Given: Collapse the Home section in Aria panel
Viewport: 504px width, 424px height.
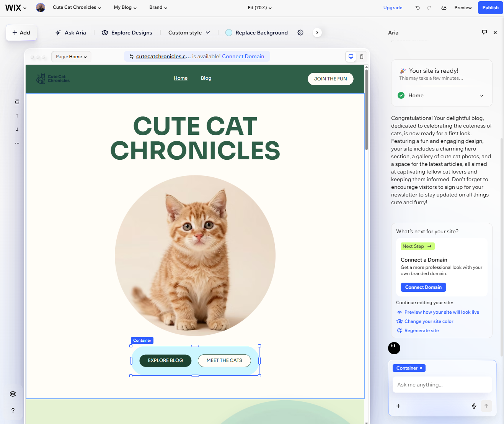Looking at the screenshot, I should (x=481, y=95).
